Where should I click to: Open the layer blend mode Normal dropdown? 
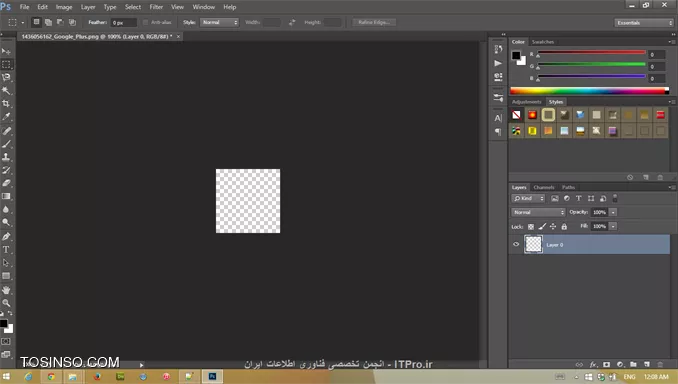coord(538,212)
